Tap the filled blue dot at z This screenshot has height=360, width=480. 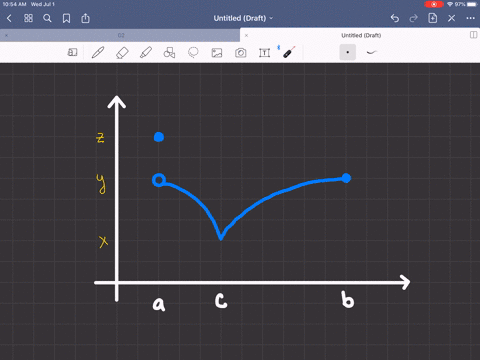[x=159, y=137]
